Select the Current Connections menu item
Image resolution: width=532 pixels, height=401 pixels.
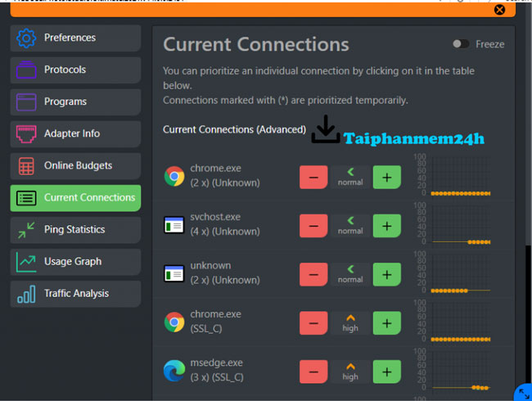point(75,198)
